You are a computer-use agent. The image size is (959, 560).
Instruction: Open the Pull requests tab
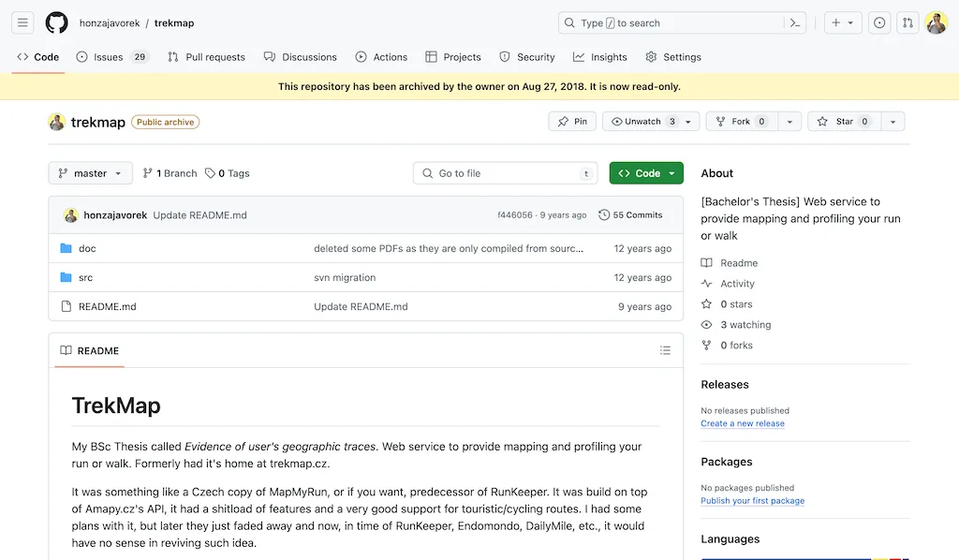click(207, 57)
